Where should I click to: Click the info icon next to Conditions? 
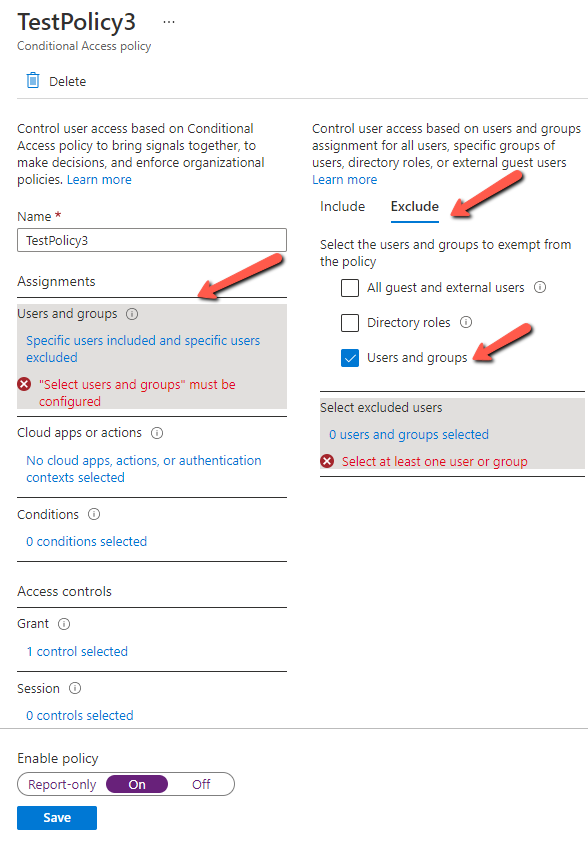point(92,513)
